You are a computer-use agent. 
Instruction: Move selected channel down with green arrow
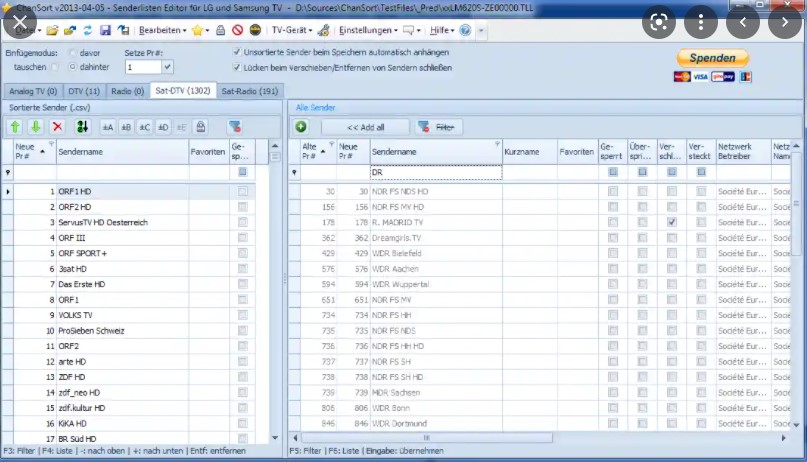pyautogui.click(x=36, y=127)
